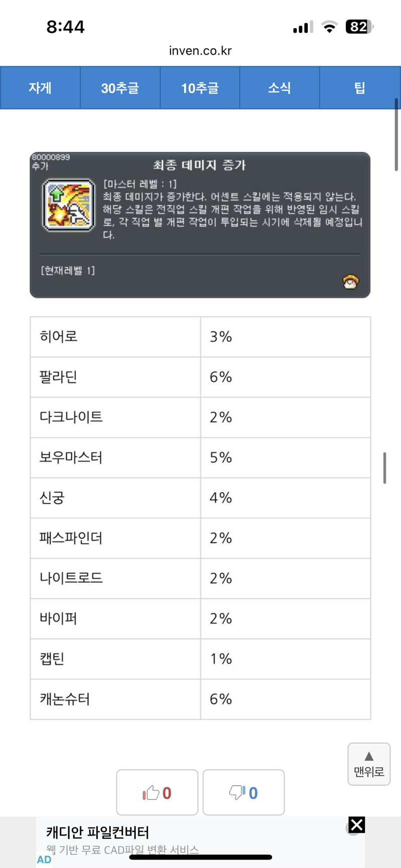Tap the thumbs-down dislike icon
The image size is (401, 868).
(x=237, y=792)
